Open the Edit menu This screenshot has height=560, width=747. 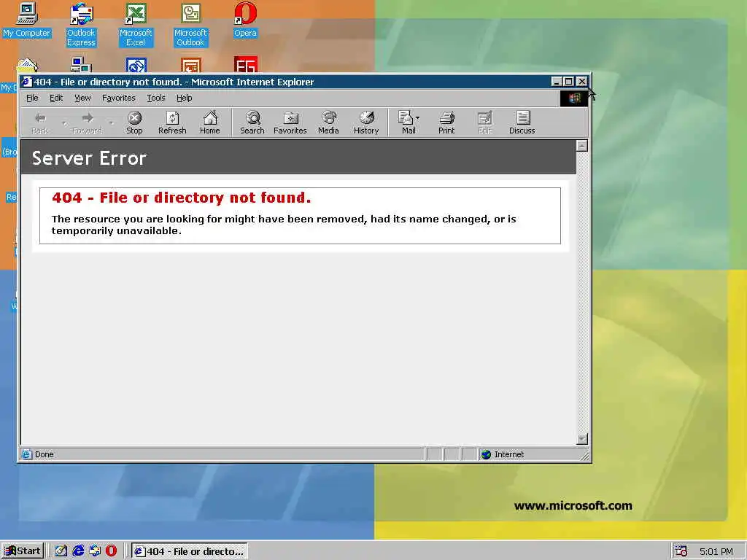[56, 98]
